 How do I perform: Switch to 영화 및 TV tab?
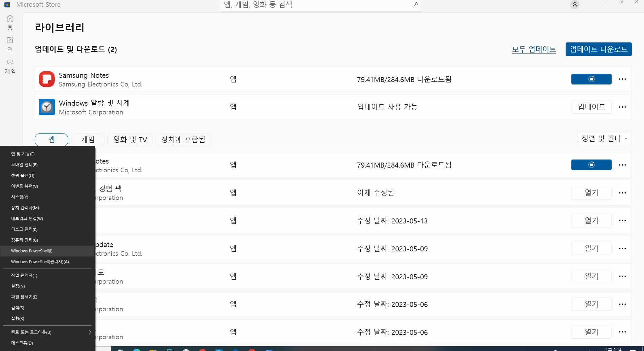coord(130,139)
